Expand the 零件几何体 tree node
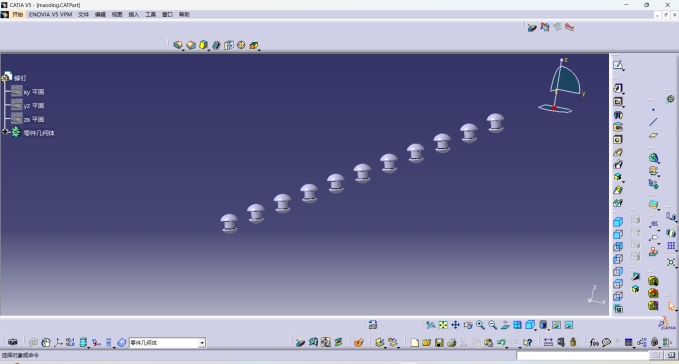The image size is (679, 364). pyautogui.click(x=5, y=132)
